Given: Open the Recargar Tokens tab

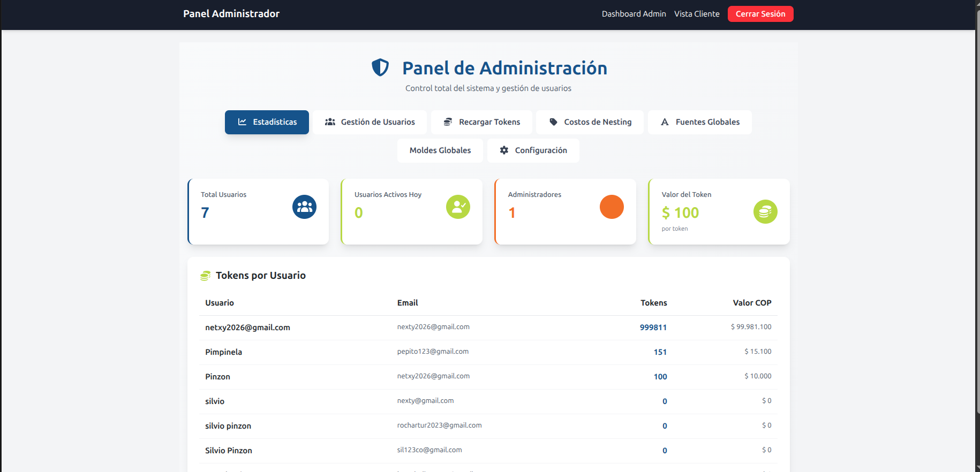Looking at the screenshot, I should tap(481, 122).
